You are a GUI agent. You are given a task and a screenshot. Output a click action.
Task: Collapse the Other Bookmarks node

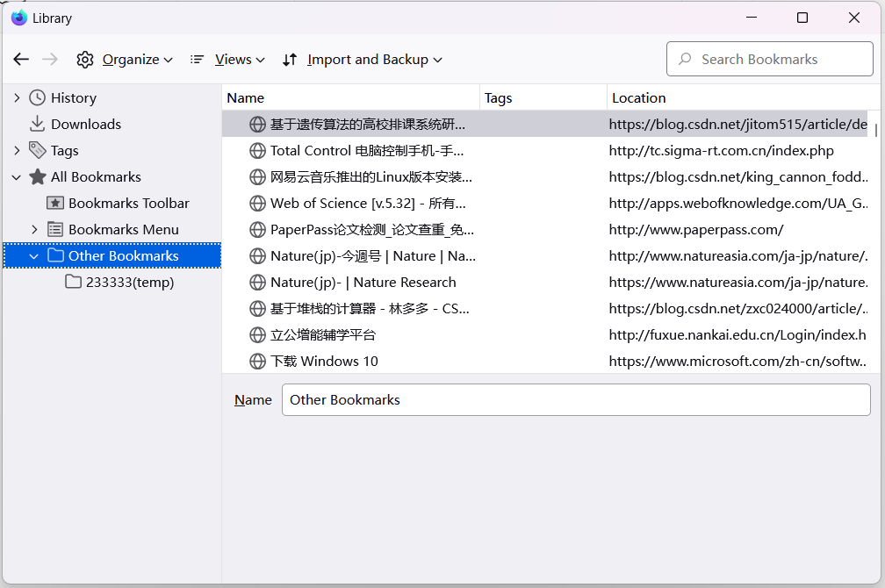point(34,256)
